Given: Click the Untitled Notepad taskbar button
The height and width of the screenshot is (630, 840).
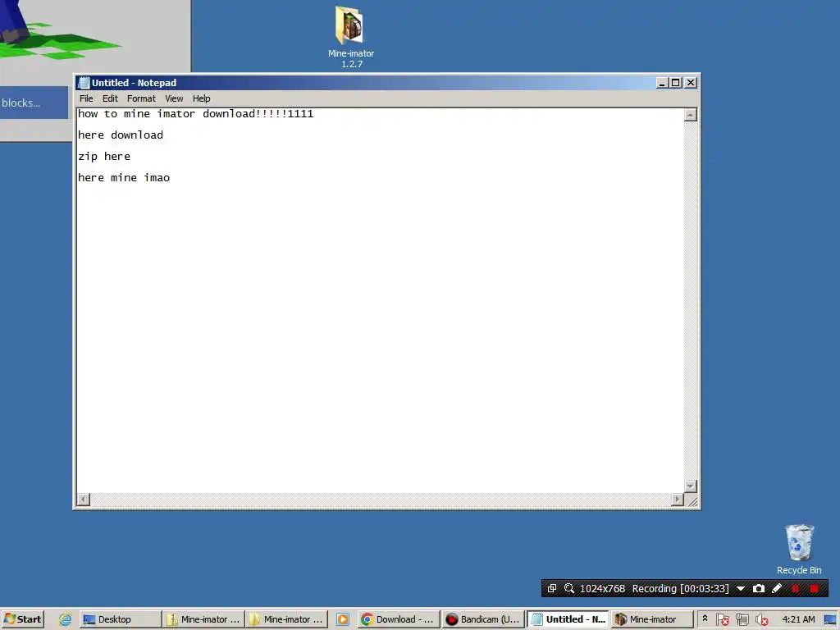Looking at the screenshot, I should (x=568, y=619).
